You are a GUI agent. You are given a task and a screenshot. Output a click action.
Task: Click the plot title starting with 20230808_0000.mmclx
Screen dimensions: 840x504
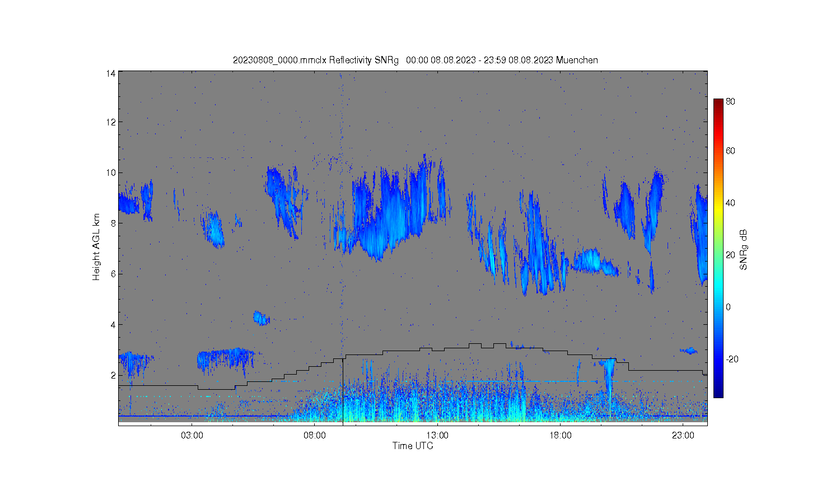pyautogui.click(x=415, y=60)
